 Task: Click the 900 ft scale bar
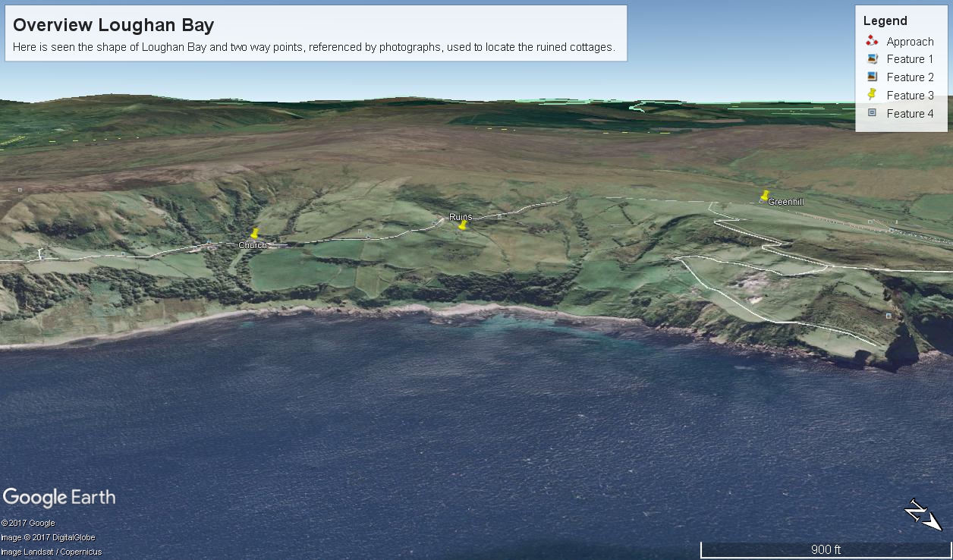tap(825, 549)
